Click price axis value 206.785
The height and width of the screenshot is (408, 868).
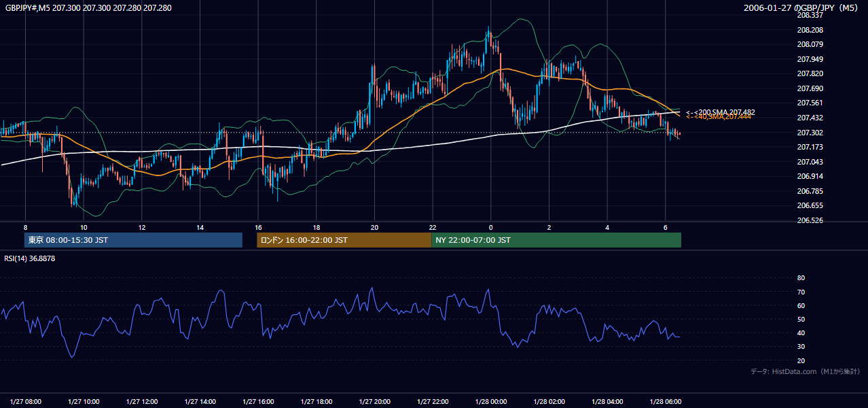click(810, 191)
